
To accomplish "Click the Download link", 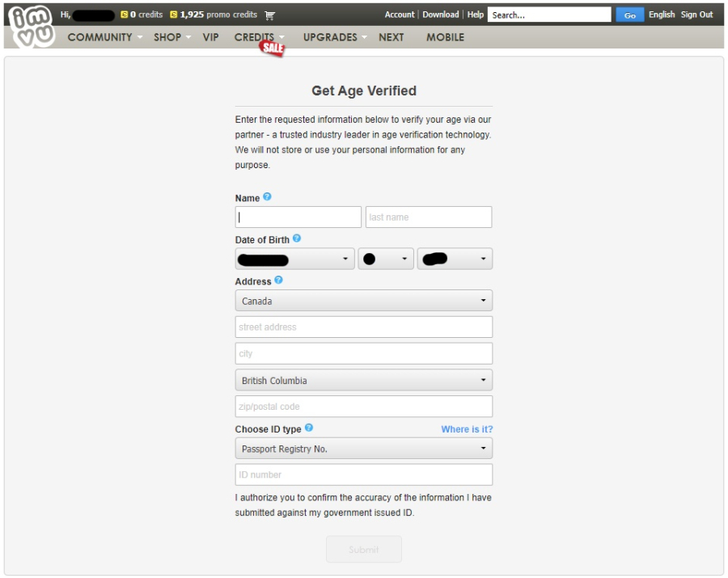I will [x=441, y=15].
